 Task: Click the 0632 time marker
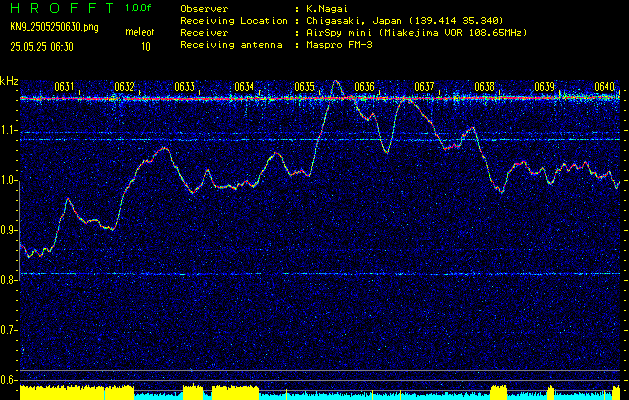tap(124, 87)
